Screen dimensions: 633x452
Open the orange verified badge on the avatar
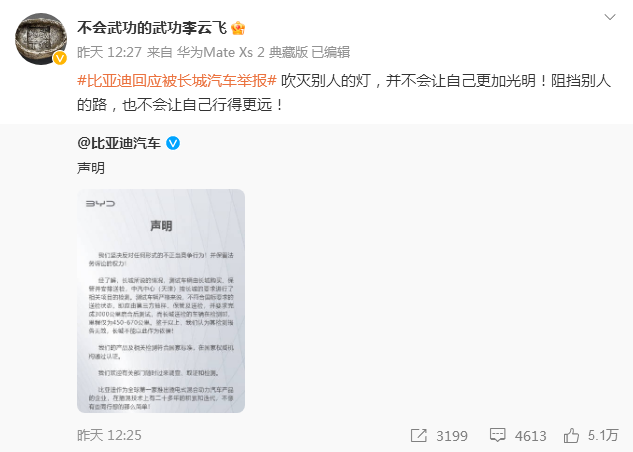coord(60,59)
